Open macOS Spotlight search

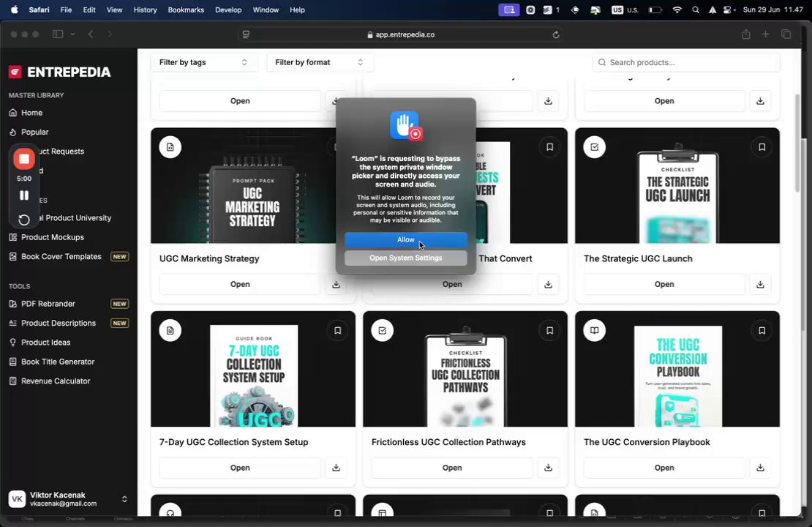(x=696, y=10)
